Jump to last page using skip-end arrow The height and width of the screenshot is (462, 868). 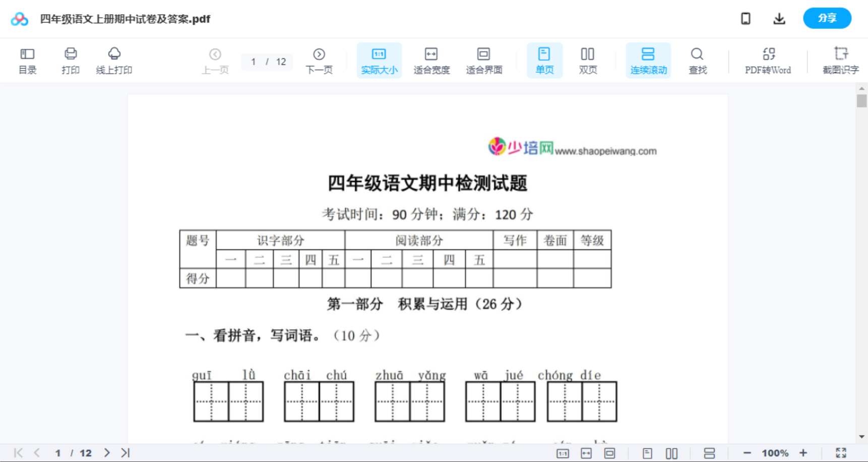[x=125, y=452]
